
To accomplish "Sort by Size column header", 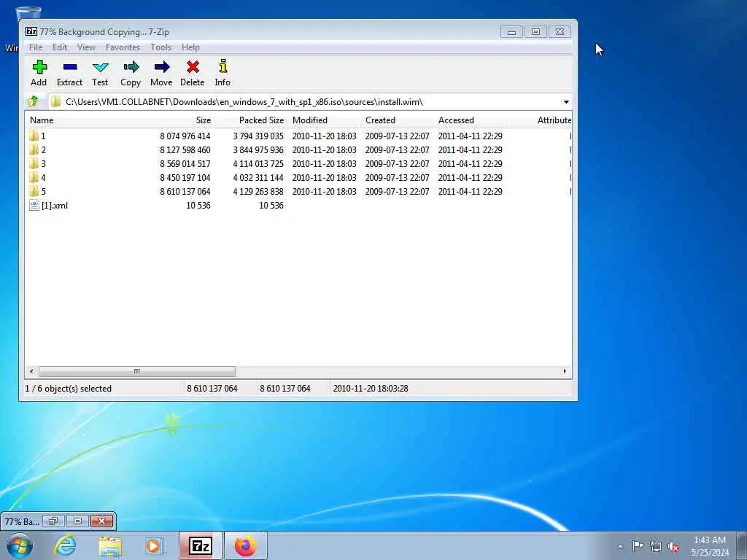I will click(178, 120).
